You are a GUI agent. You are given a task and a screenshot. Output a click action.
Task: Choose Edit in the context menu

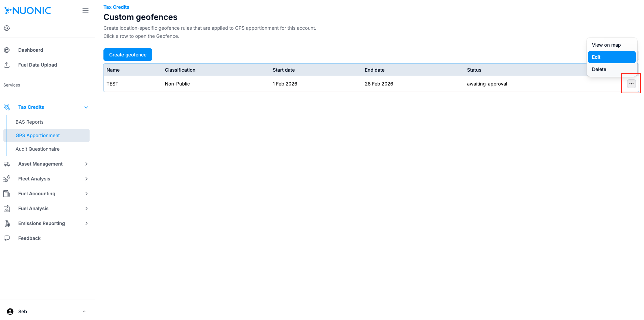pos(612,57)
